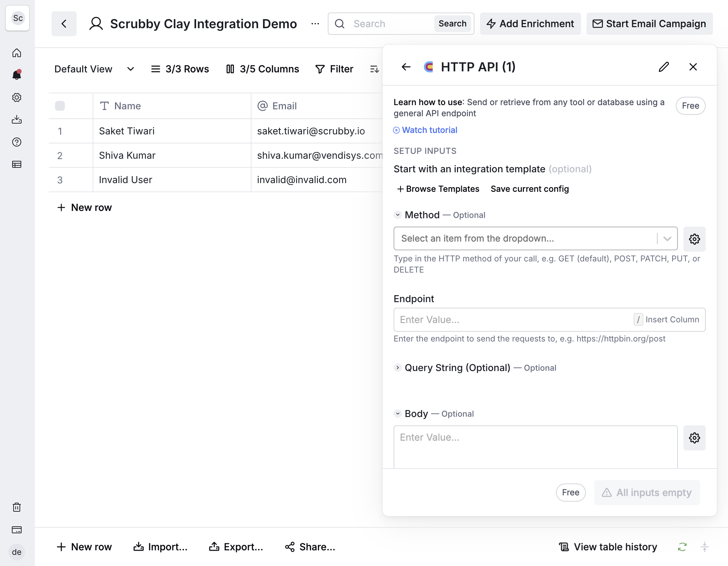728x566 pixels.
Task: Open the Method field's gear settings
Action: click(x=695, y=239)
